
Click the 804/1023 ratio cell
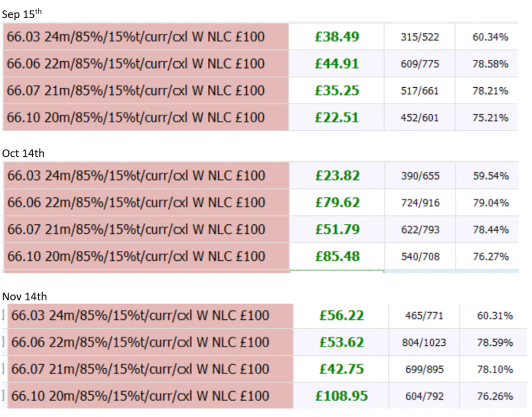[424, 343]
